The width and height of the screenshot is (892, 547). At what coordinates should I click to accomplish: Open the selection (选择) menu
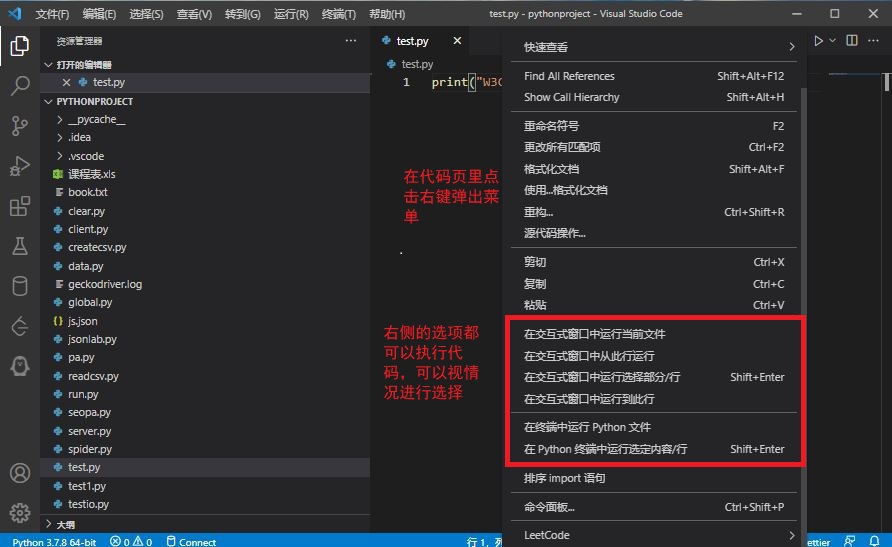coord(146,14)
